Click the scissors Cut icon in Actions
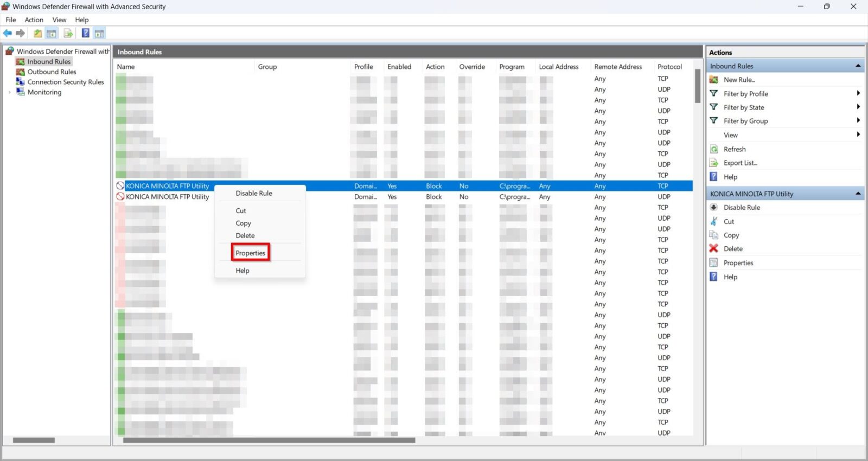Image resolution: width=868 pixels, height=461 pixels. tap(714, 221)
